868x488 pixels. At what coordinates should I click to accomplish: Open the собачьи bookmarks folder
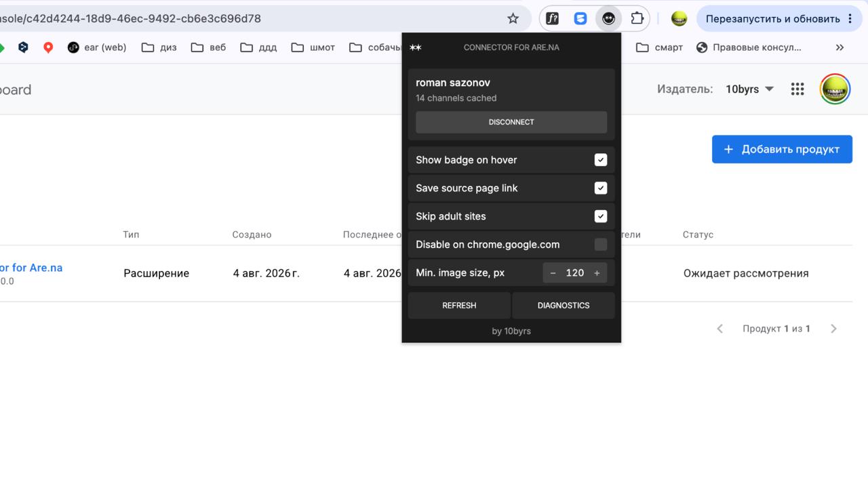point(375,47)
